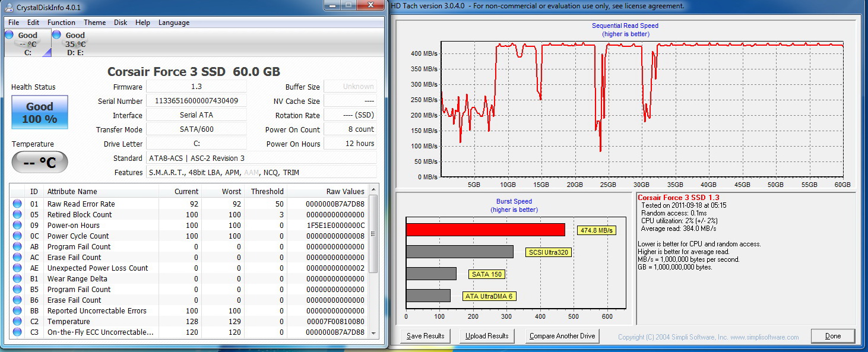Click status orb for B6 Erase Fail Count
868x352 pixels.
(17, 300)
